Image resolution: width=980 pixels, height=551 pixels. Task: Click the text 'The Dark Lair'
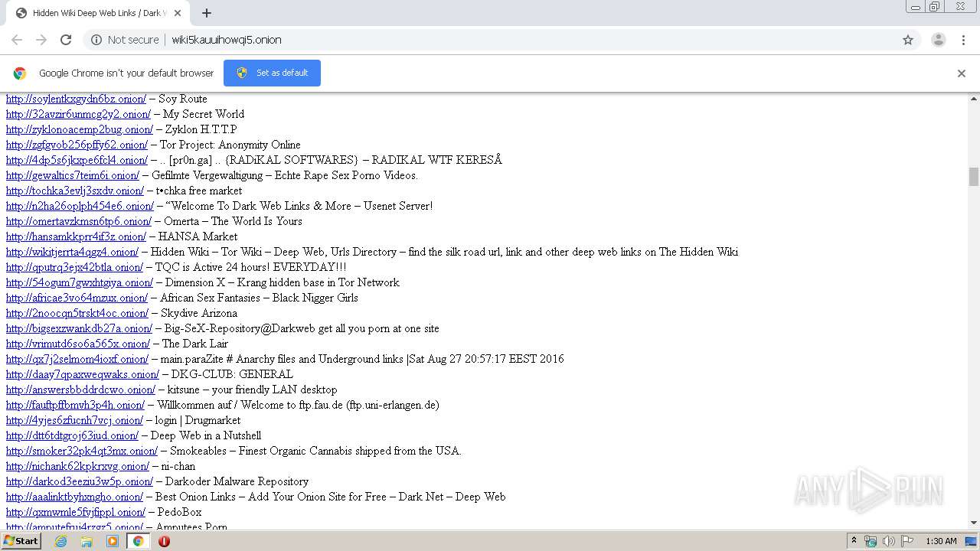tap(195, 344)
